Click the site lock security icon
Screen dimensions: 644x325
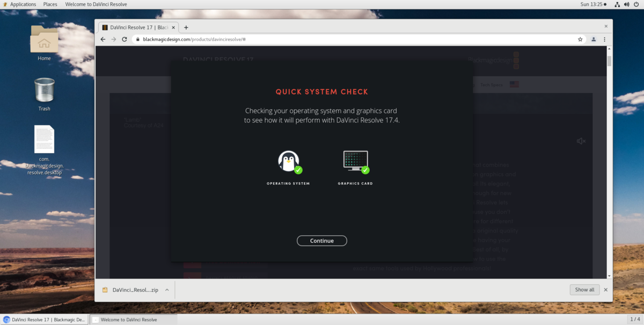(137, 39)
